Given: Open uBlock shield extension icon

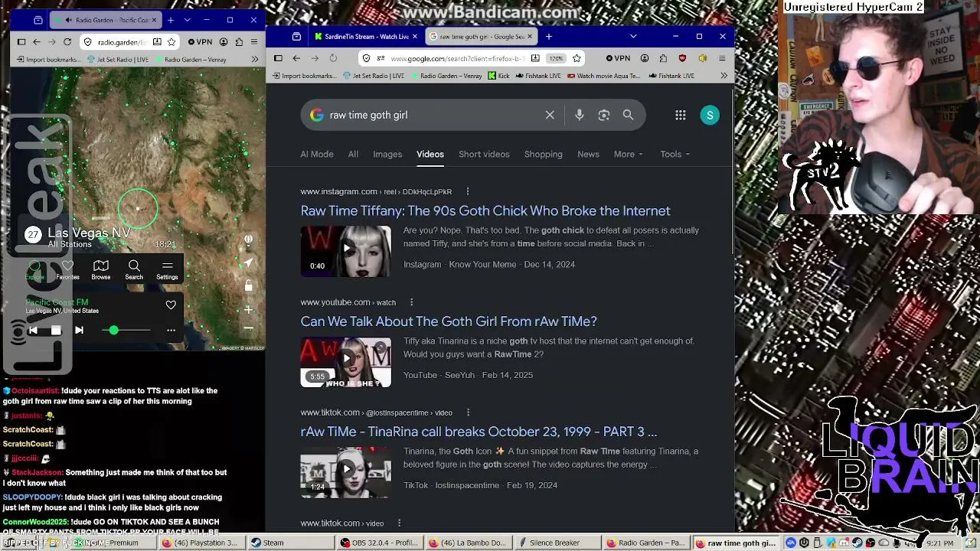Looking at the screenshot, I should click(x=682, y=58).
